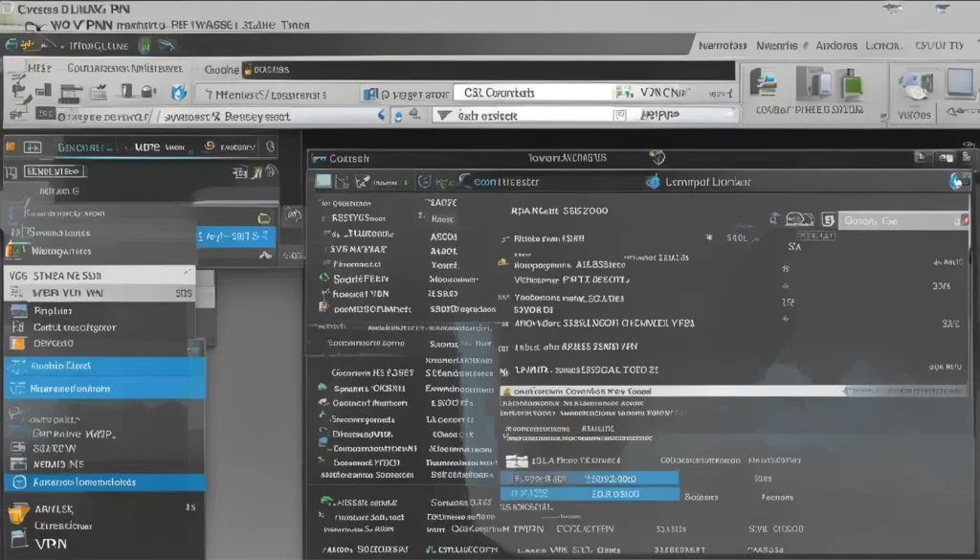The image size is (980, 560).
Task: Click the green icon beside 'SoarieFEEFr'
Action: 324,279
